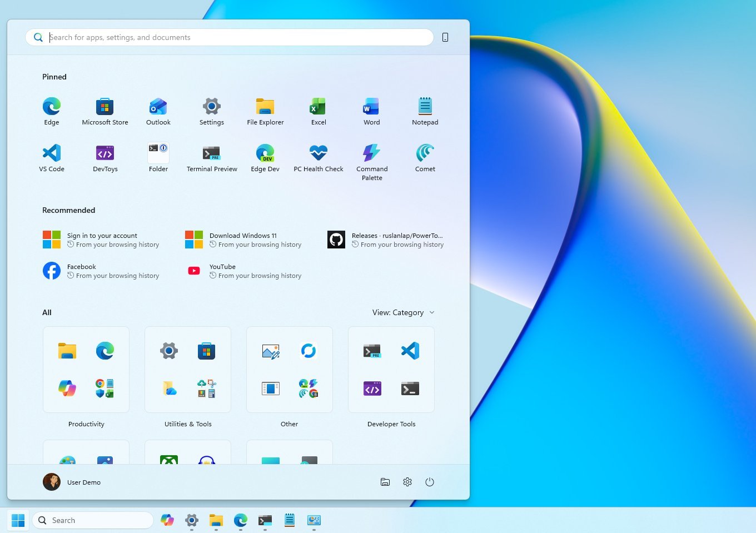Open the User Demo account menu

(x=72, y=482)
